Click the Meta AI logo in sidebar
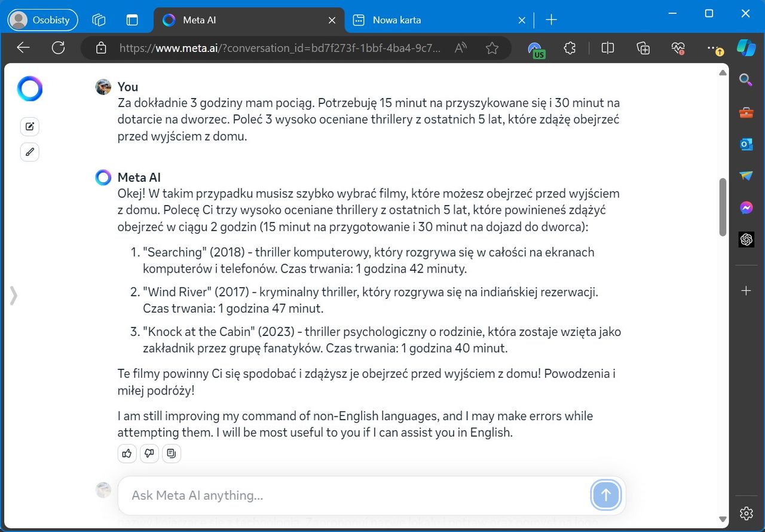The image size is (765, 532). 29,88
